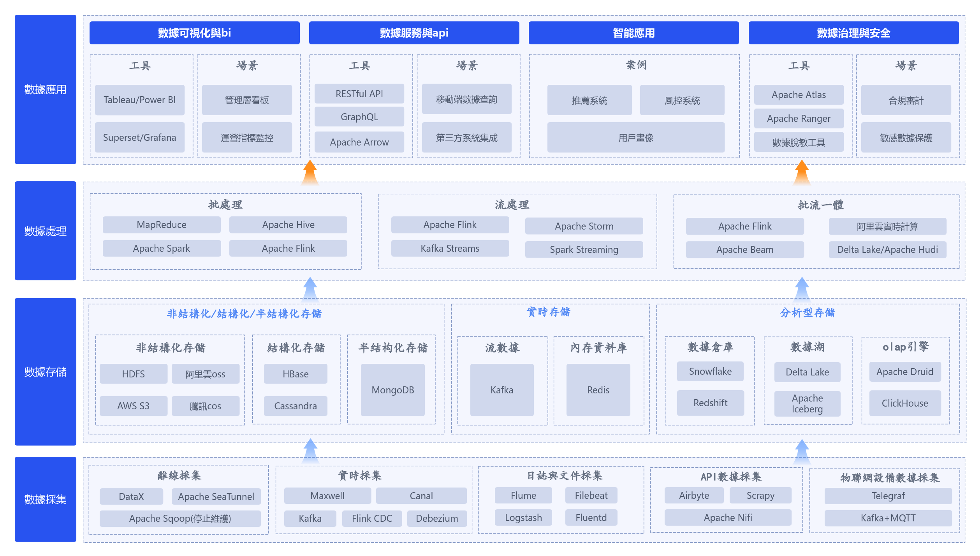Select the 合規審計 box
Viewport: 980px width, 556px height.
tap(906, 100)
